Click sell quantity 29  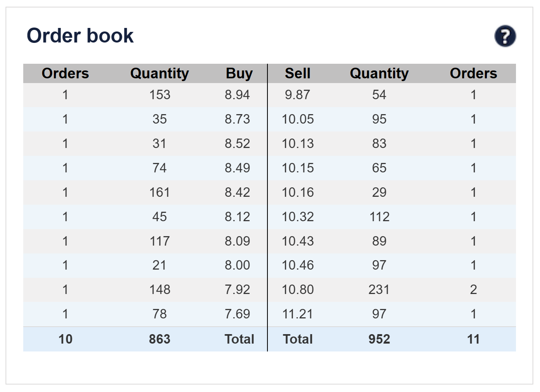(379, 192)
